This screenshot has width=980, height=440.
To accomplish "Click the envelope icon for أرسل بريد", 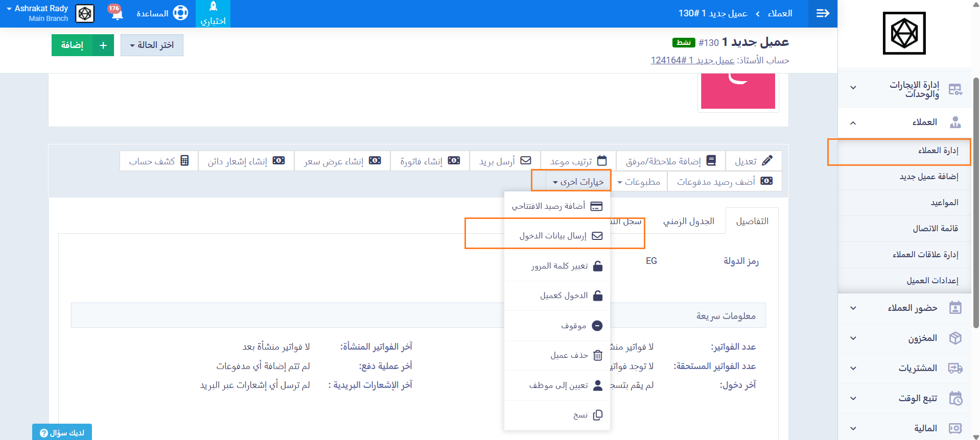I will pos(526,161).
